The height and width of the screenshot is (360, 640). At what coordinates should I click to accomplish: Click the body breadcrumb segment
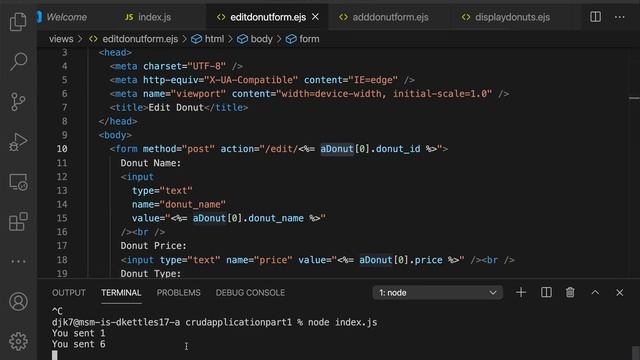261,39
